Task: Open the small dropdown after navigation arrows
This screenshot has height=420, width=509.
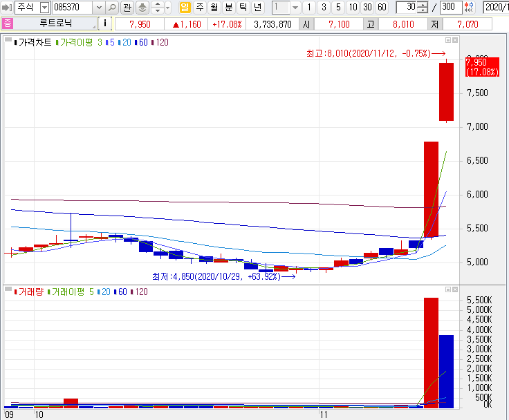Action: pyautogui.click(x=168, y=8)
